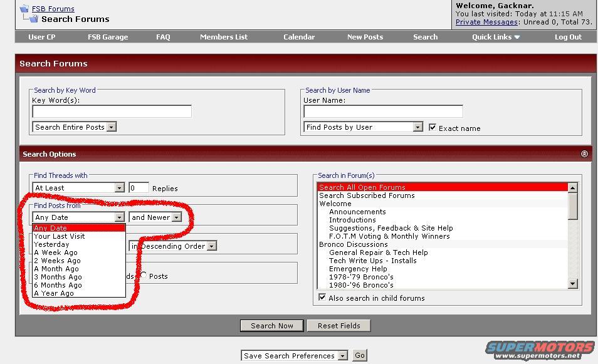Click the Reset Fields button
Viewport: 598px width, 364px height.
338,326
